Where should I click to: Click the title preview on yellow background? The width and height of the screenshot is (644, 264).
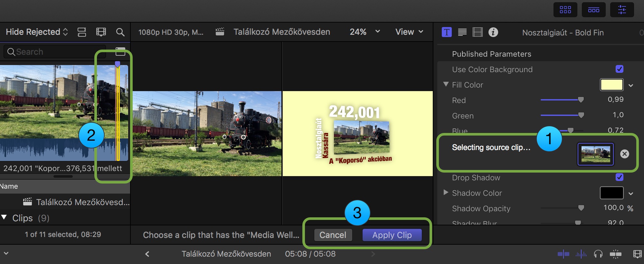tap(357, 134)
